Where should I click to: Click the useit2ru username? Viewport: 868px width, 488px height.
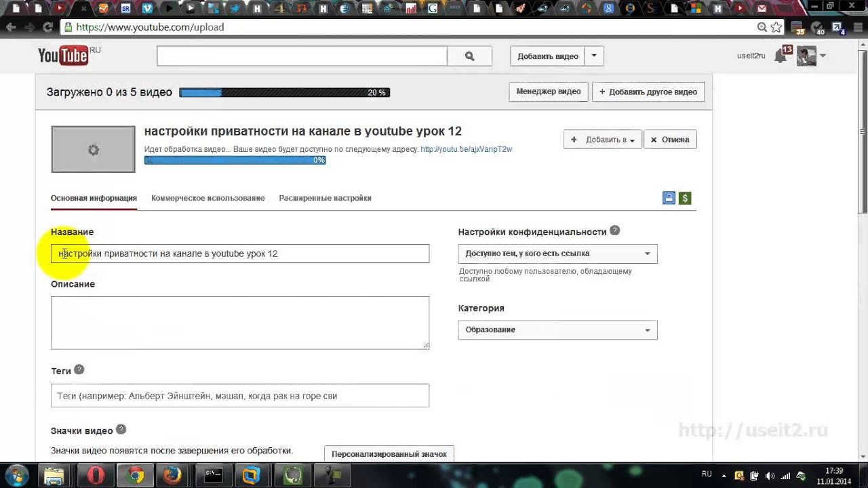(751, 56)
